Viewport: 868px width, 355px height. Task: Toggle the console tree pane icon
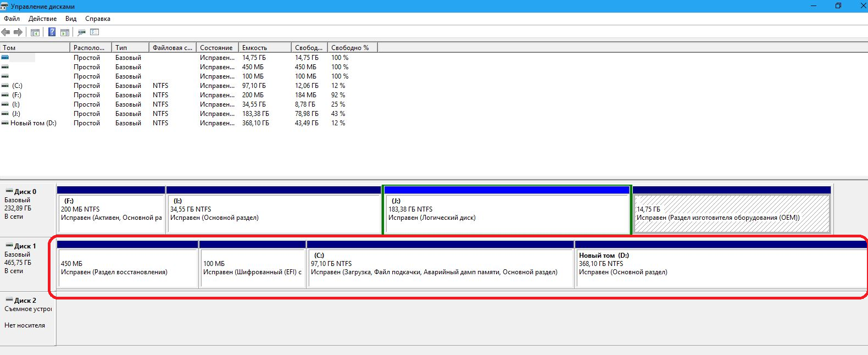(35, 32)
